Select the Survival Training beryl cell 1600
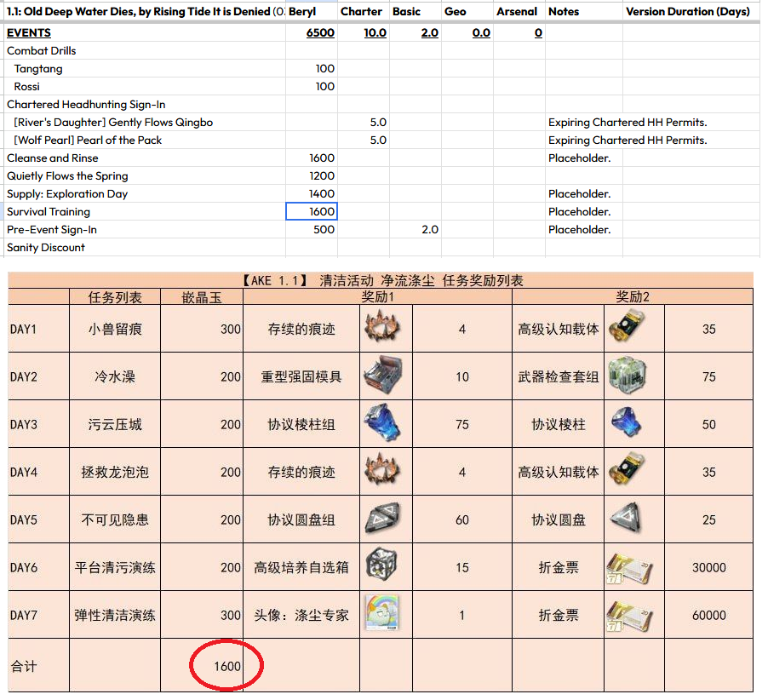Image resolution: width=768 pixels, height=700 pixels. coord(312,211)
